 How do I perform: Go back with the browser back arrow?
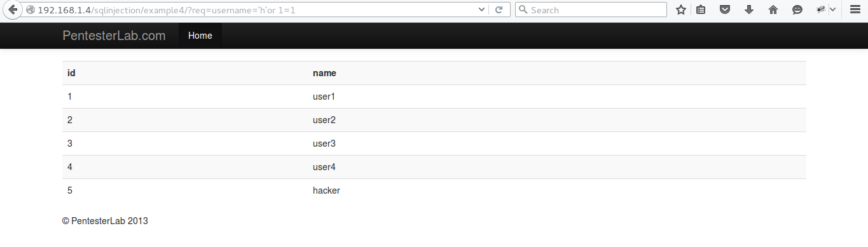pyautogui.click(x=13, y=10)
